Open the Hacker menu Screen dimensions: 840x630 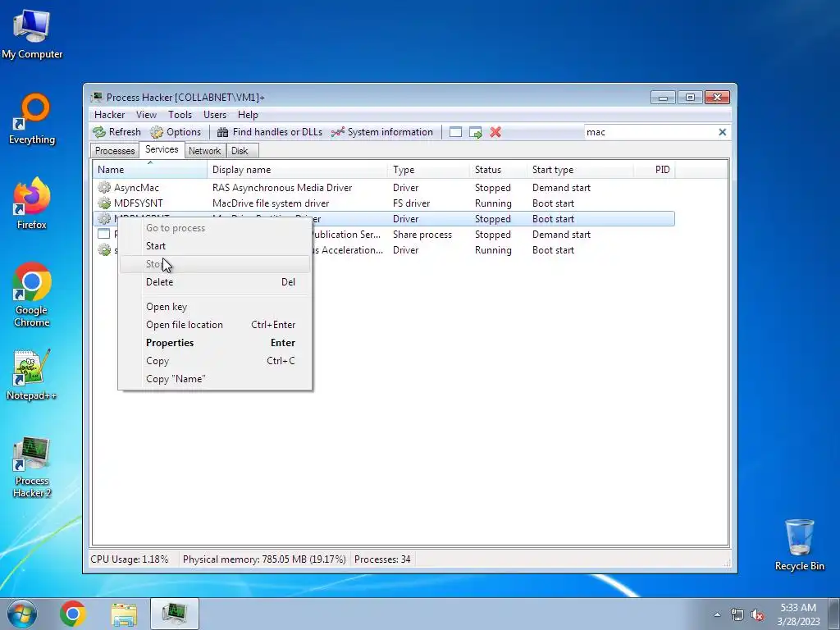pyautogui.click(x=109, y=115)
